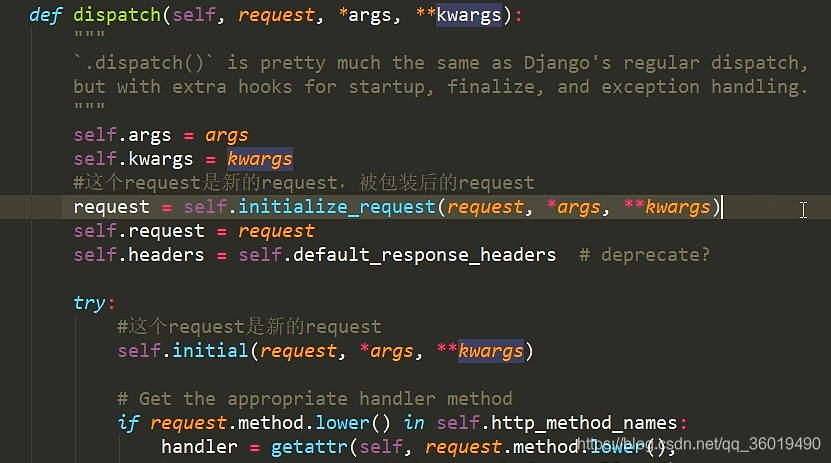Click 'http_method_names' attribute
831x463 pixels.
coord(584,423)
